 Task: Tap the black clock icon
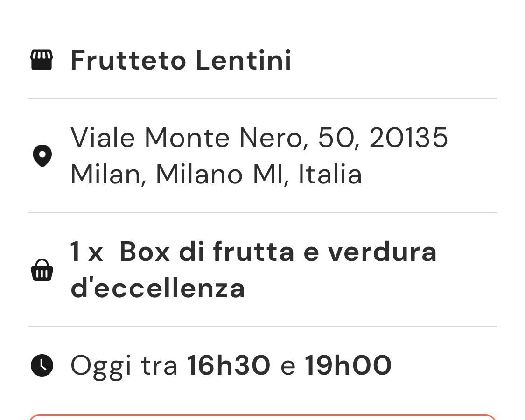42,365
